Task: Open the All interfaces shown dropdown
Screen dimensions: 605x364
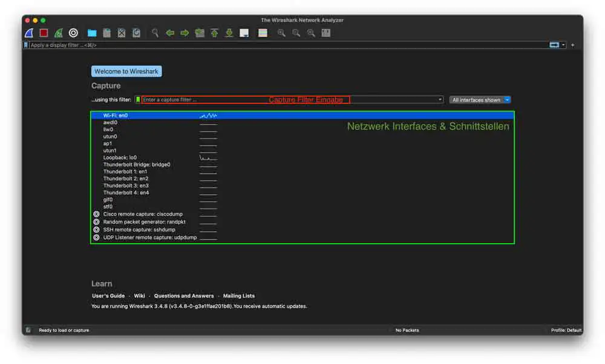Action: (x=480, y=100)
